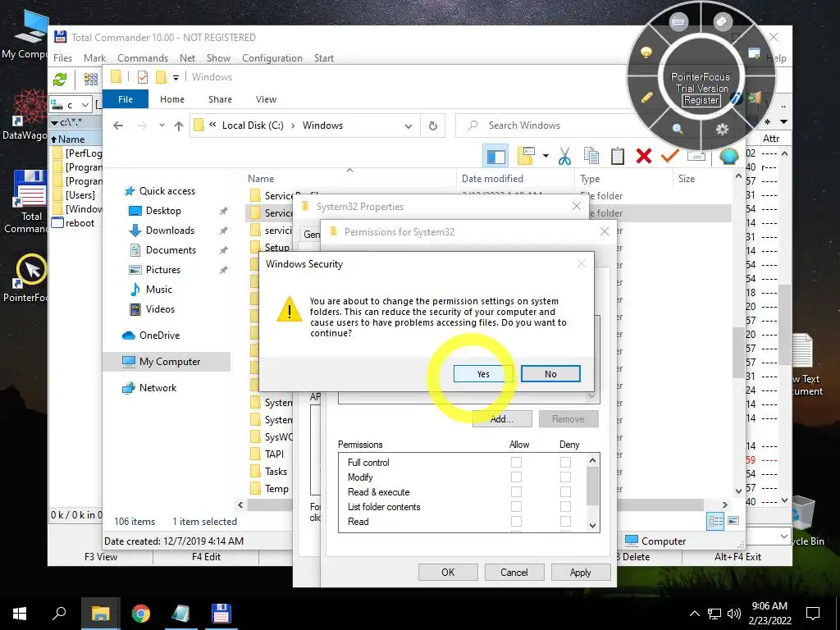The height and width of the screenshot is (630, 840).
Task: Open Total Commander Commands menu
Action: [x=143, y=58]
